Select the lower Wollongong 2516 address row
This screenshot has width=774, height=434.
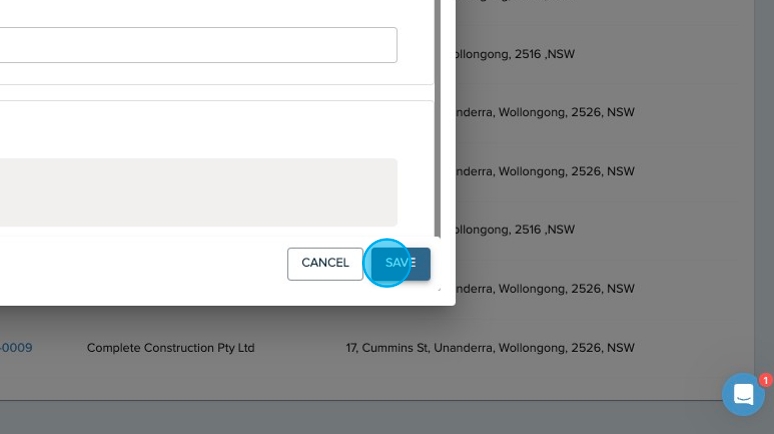510,229
